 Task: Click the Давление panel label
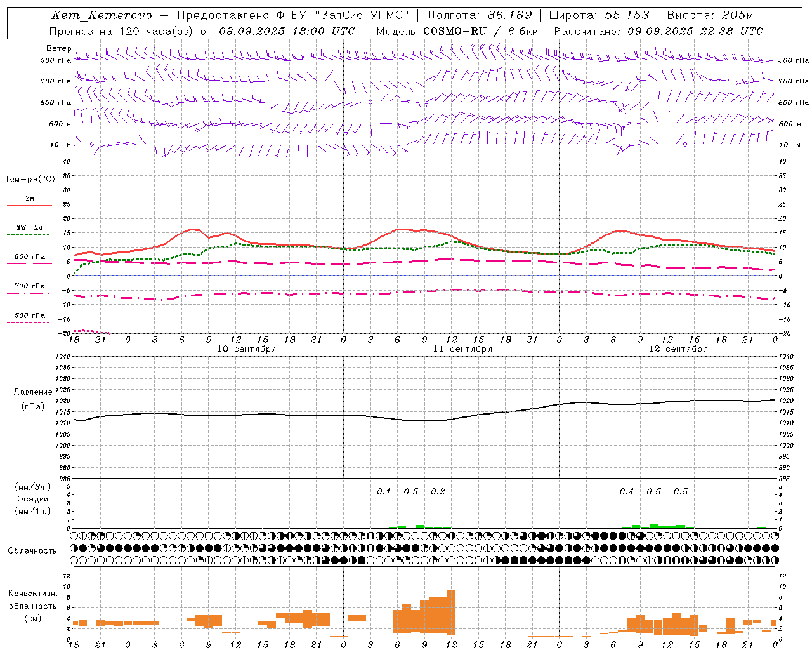(x=33, y=392)
